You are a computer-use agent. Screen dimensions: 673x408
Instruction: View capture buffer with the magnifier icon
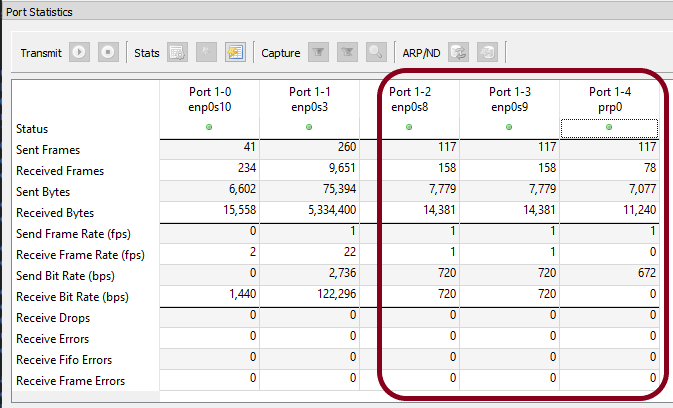coord(376,52)
